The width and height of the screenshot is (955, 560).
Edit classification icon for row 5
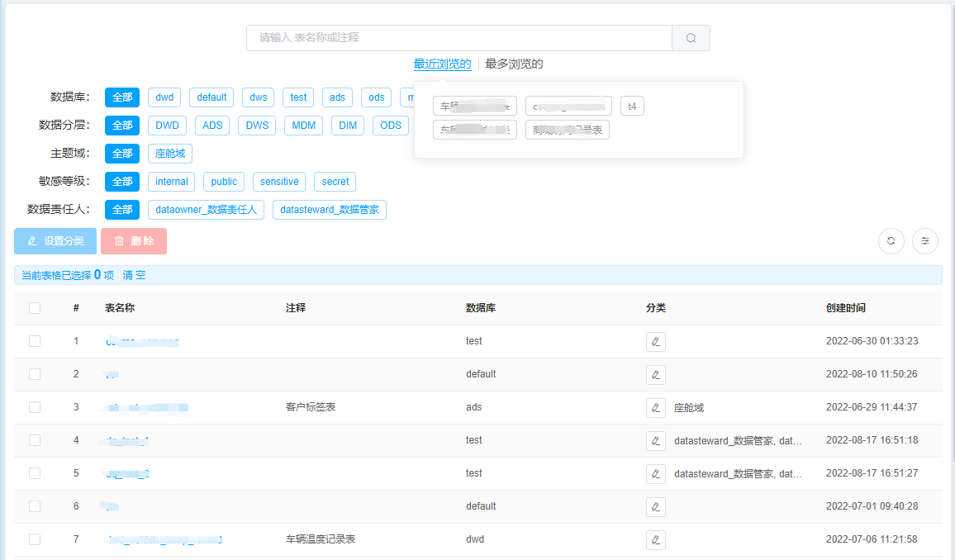click(x=655, y=474)
